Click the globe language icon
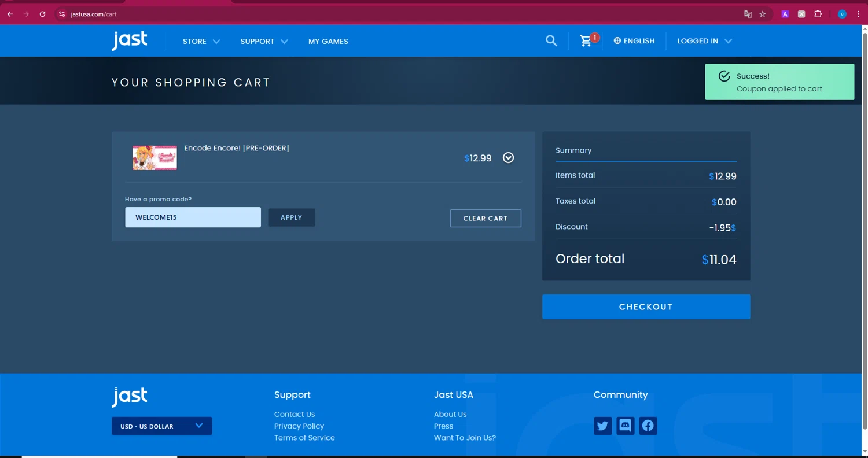The image size is (868, 458). (x=617, y=41)
